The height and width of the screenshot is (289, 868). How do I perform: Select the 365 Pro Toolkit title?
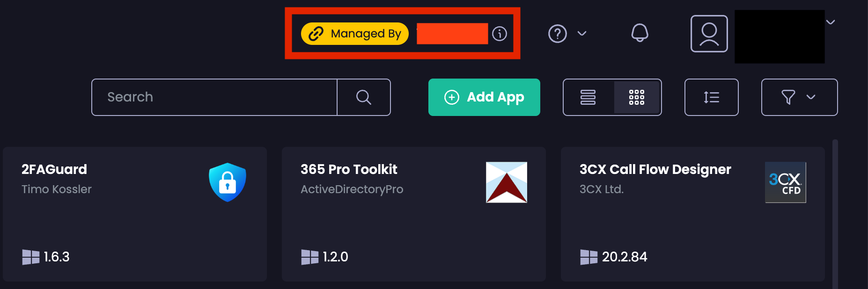click(349, 169)
